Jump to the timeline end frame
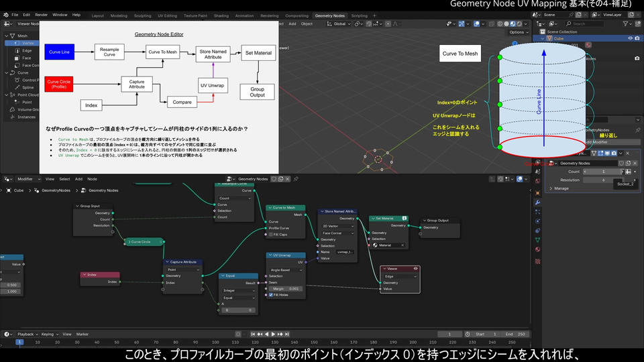This screenshot has width=644, height=362. coord(287,334)
